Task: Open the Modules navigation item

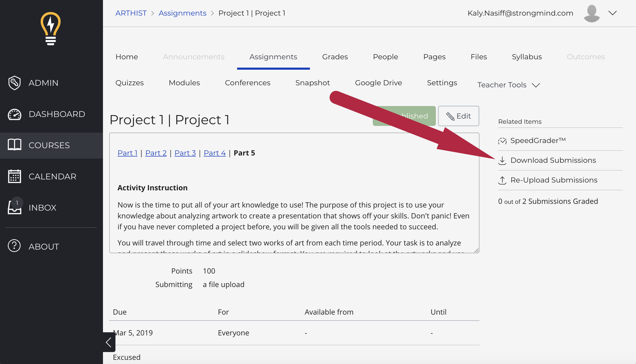Action: pyautogui.click(x=185, y=83)
